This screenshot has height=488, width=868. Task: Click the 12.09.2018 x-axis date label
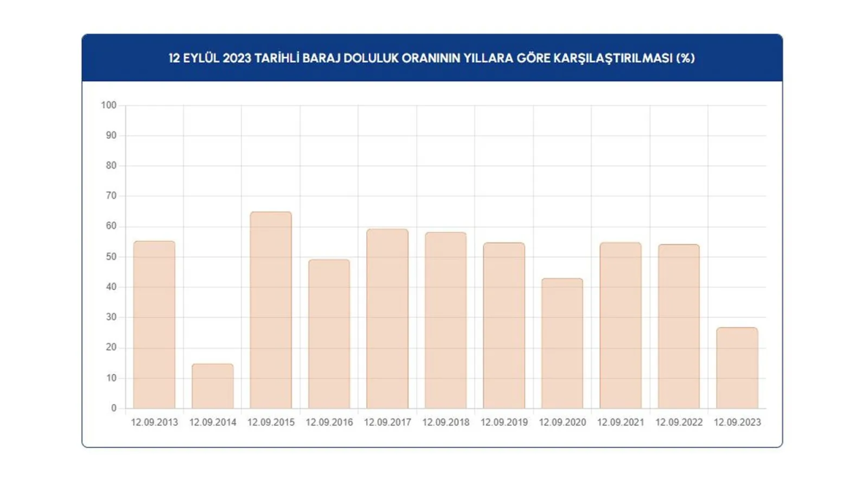tap(446, 422)
